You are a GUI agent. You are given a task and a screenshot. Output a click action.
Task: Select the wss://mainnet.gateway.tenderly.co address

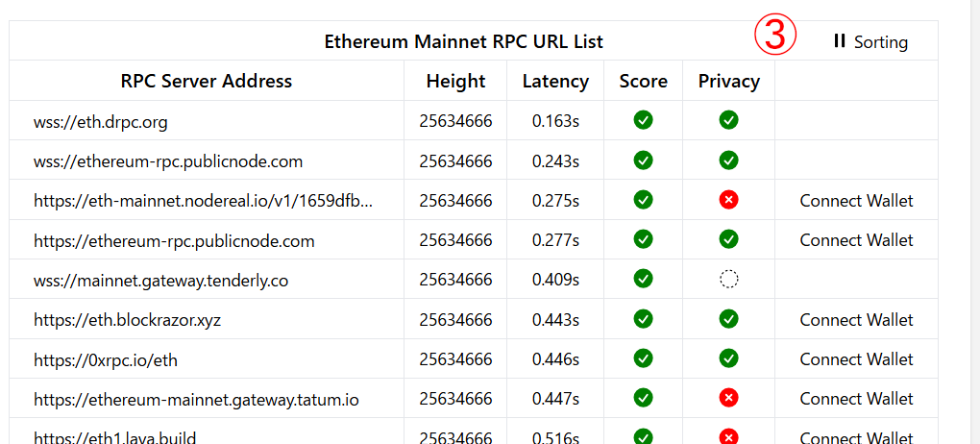(x=160, y=281)
